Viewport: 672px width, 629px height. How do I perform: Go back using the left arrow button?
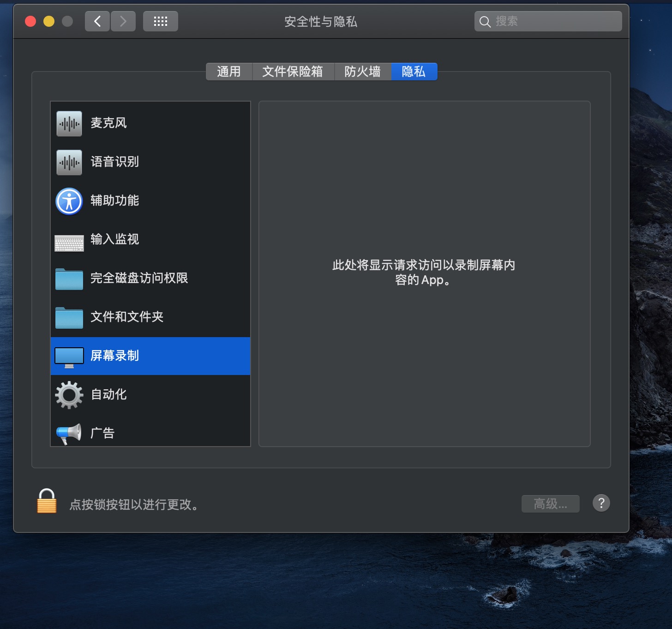click(97, 21)
